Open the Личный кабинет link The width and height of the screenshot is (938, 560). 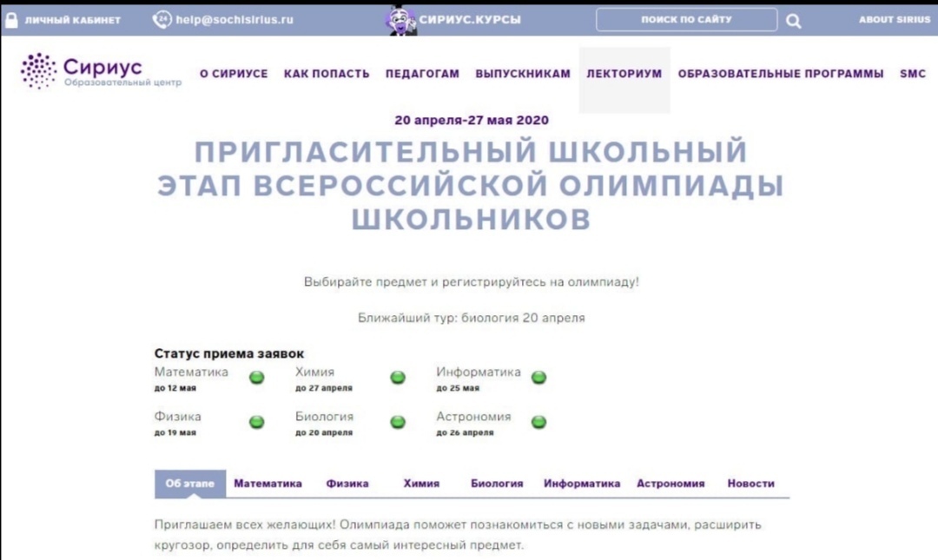click(72, 20)
